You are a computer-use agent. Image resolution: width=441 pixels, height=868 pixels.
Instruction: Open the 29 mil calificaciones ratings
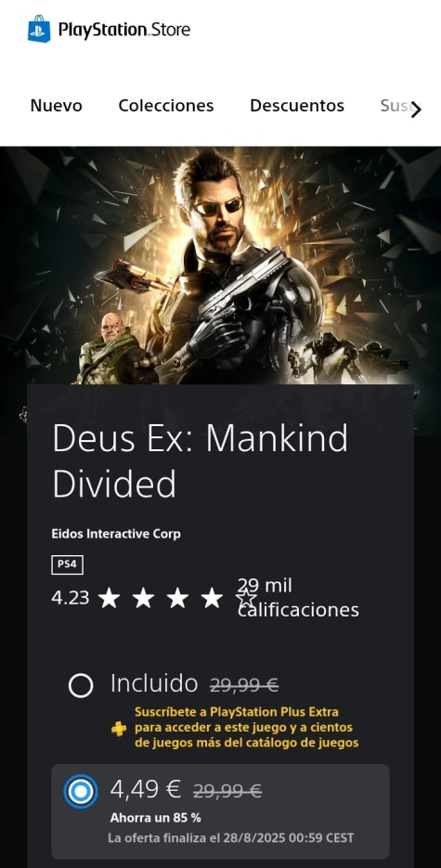(298, 597)
